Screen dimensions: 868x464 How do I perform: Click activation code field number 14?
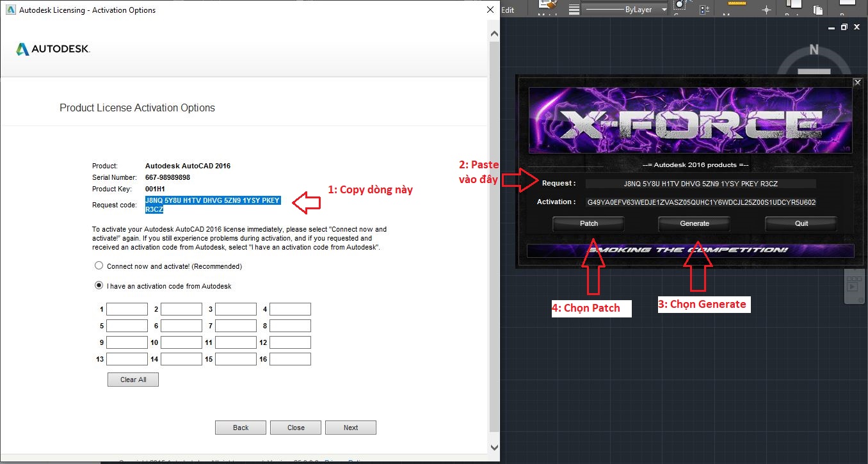[181, 359]
